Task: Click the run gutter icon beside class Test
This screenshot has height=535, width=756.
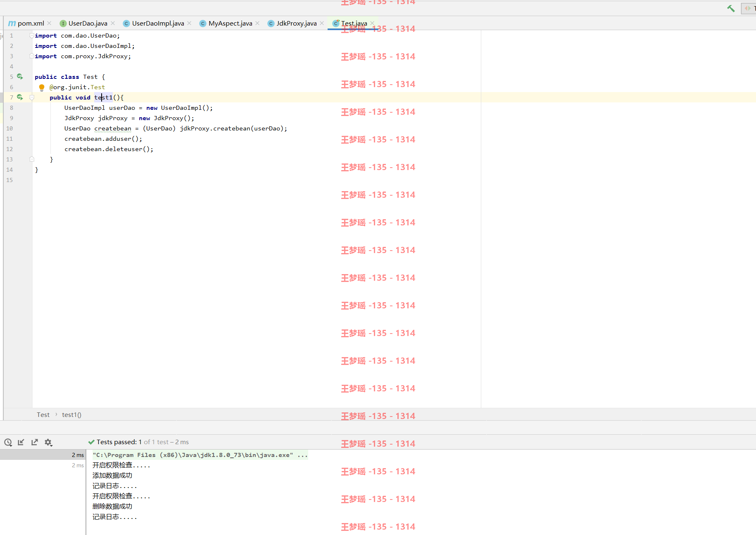Action: [x=20, y=77]
